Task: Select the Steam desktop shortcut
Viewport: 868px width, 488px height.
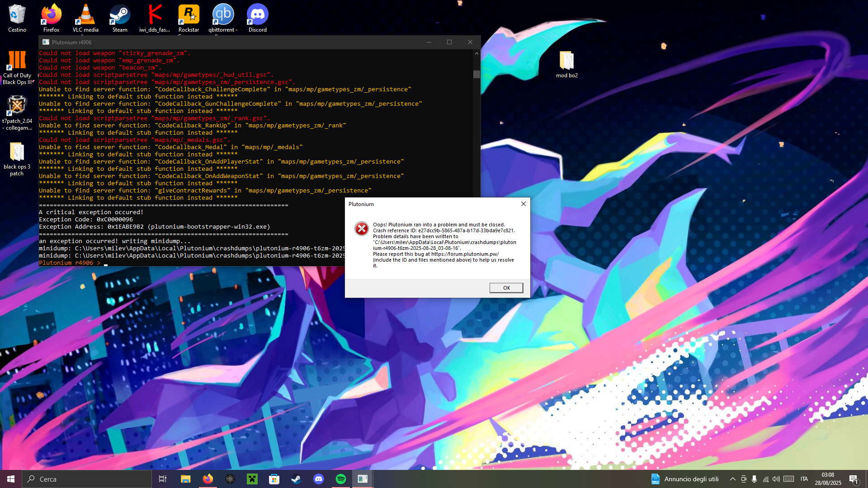Action: tap(120, 18)
